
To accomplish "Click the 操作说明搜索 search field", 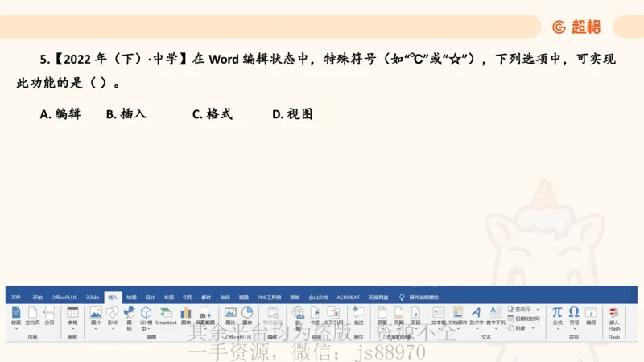I will (423, 297).
